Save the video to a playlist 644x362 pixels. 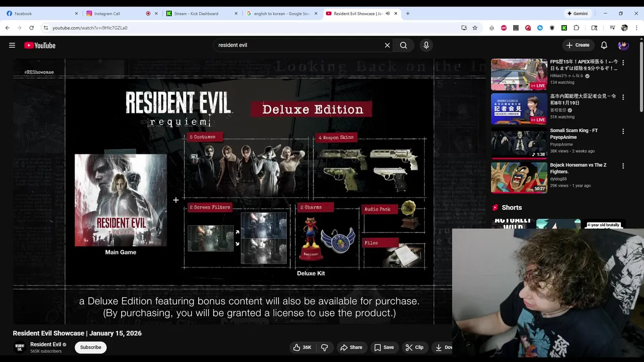(x=384, y=347)
